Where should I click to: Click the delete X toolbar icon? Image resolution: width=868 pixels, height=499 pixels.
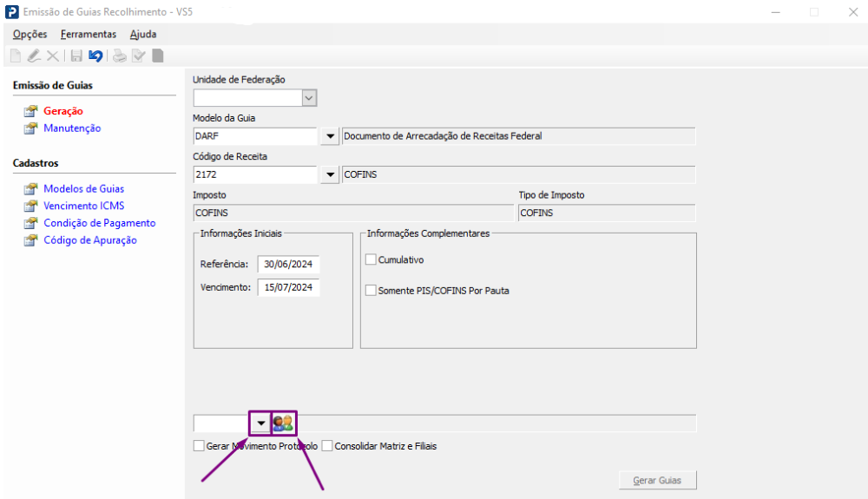(53, 56)
